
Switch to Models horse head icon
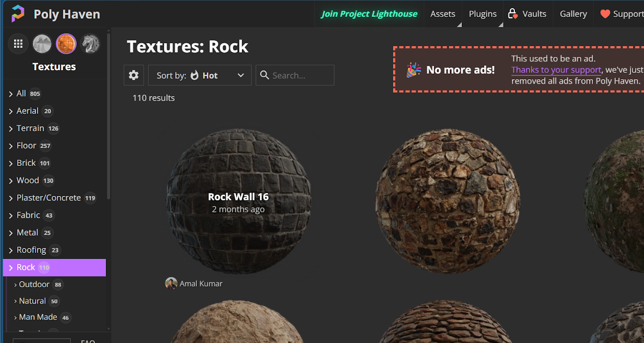tap(90, 44)
